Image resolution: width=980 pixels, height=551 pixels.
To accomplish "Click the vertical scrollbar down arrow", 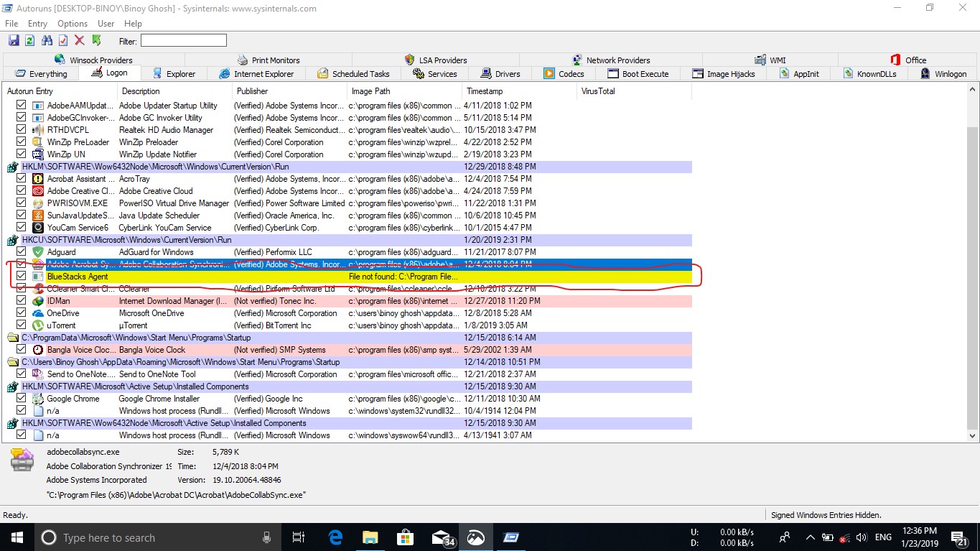I will click(x=973, y=435).
